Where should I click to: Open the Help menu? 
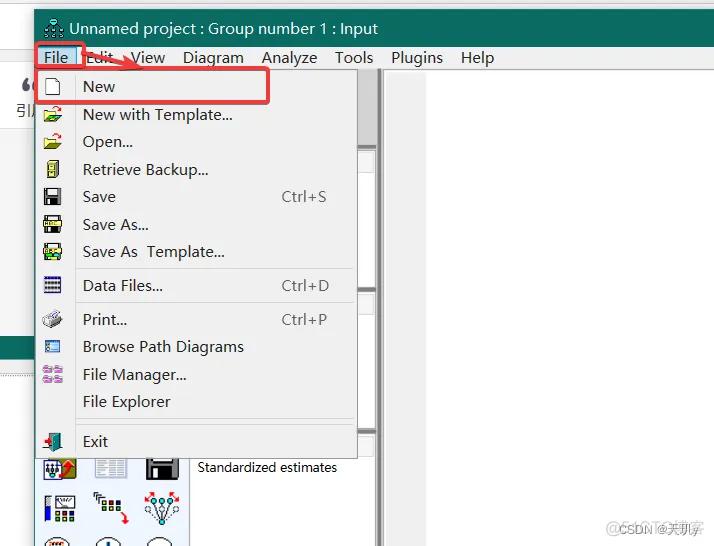(x=477, y=58)
